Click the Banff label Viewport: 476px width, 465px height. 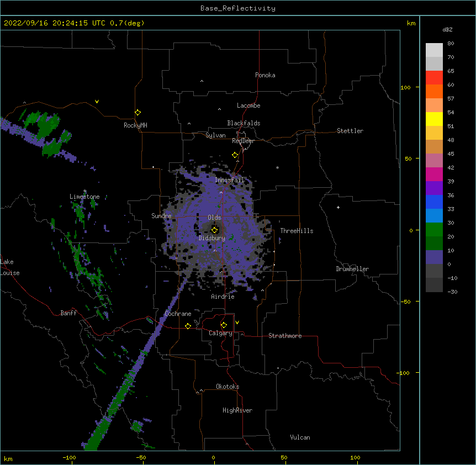tap(68, 313)
